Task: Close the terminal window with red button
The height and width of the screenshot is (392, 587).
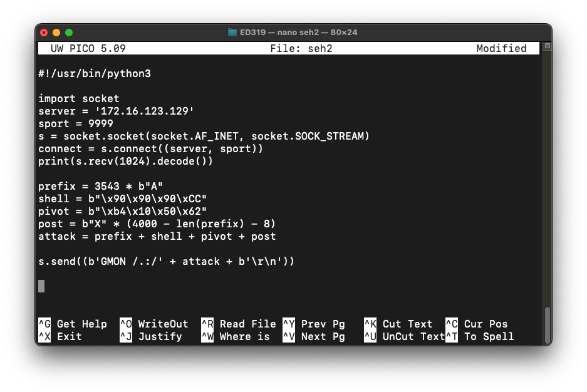Action: [x=44, y=33]
